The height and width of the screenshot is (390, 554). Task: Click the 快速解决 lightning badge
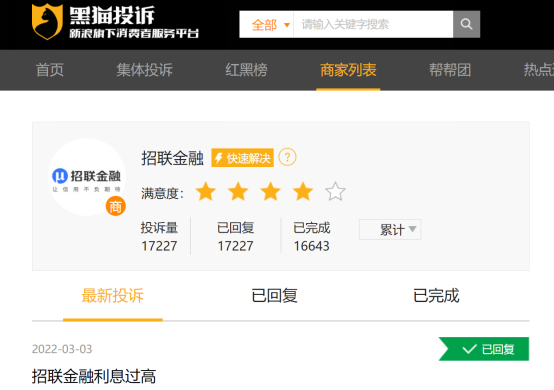242,158
